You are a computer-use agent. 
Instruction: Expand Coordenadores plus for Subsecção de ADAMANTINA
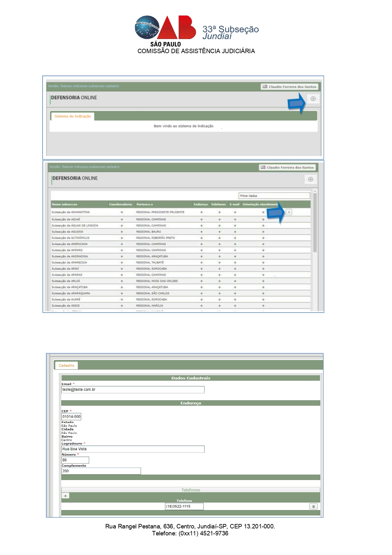click(x=122, y=212)
